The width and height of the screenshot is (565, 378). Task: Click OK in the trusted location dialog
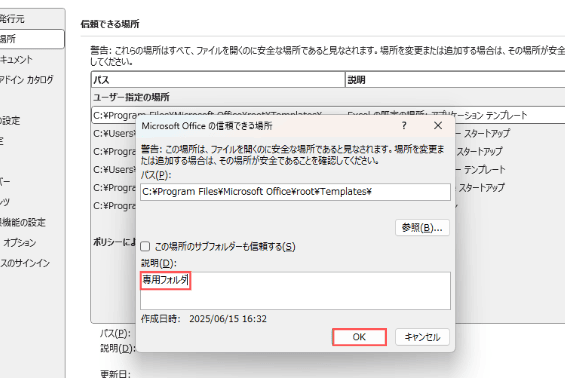tap(359, 337)
